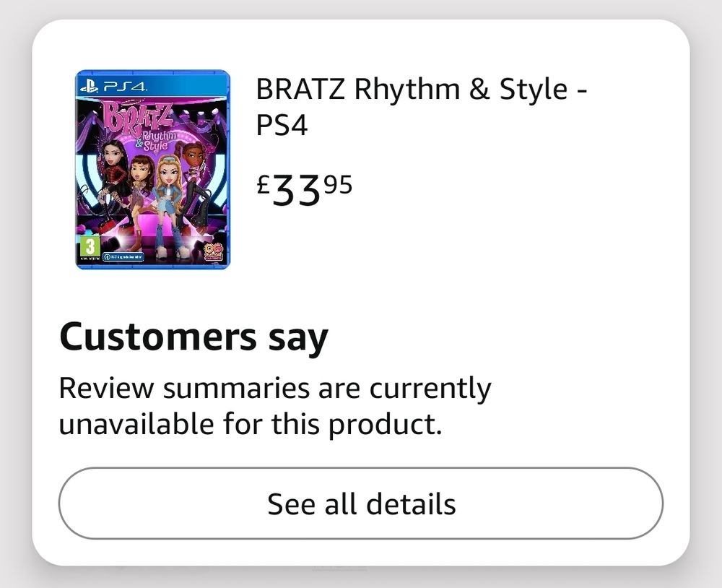The width and height of the screenshot is (722, 588).
Task: Click the 95 pence superscript
Action: tap(338, 185)
